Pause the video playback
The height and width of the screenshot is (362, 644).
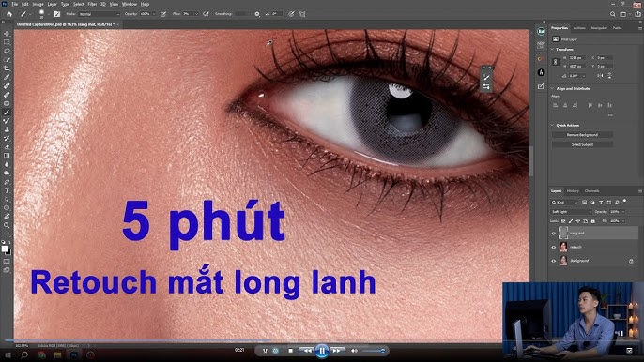click(322, 351)
